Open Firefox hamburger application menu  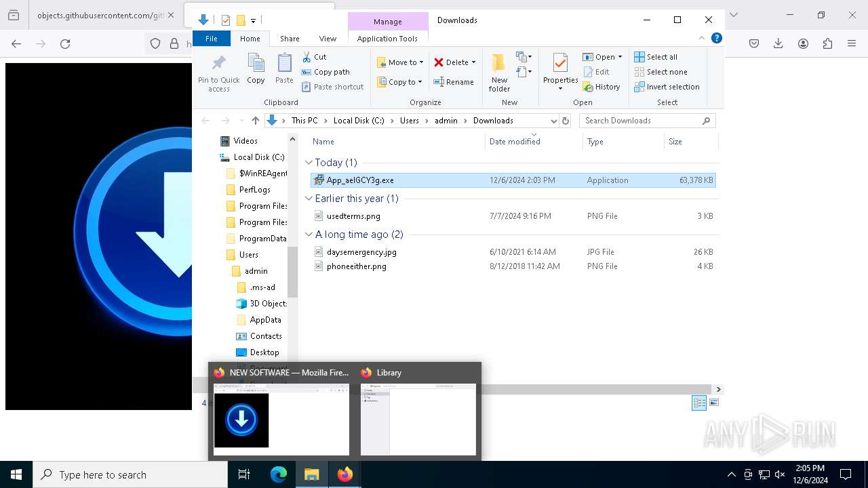852,43
